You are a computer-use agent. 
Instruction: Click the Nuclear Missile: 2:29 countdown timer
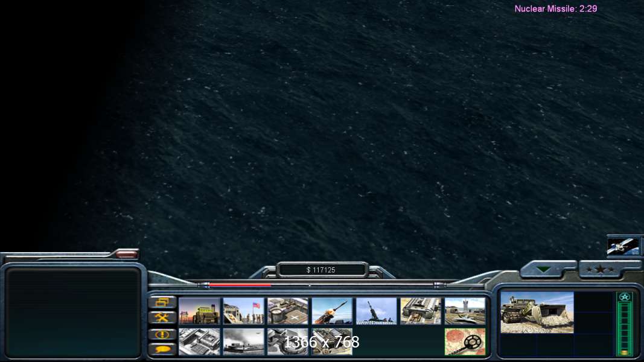[x=556, y=8]
